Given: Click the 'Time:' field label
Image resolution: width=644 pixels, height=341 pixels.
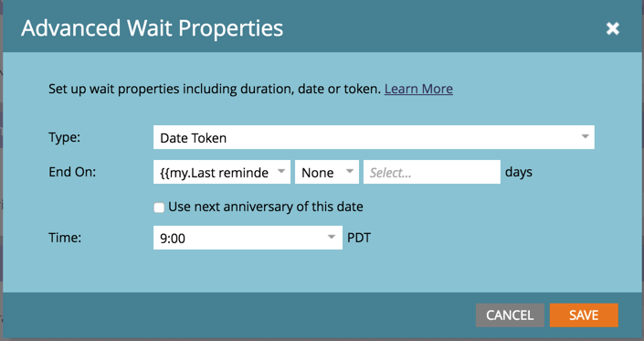Looking at the screenshot, I should 65,238.
